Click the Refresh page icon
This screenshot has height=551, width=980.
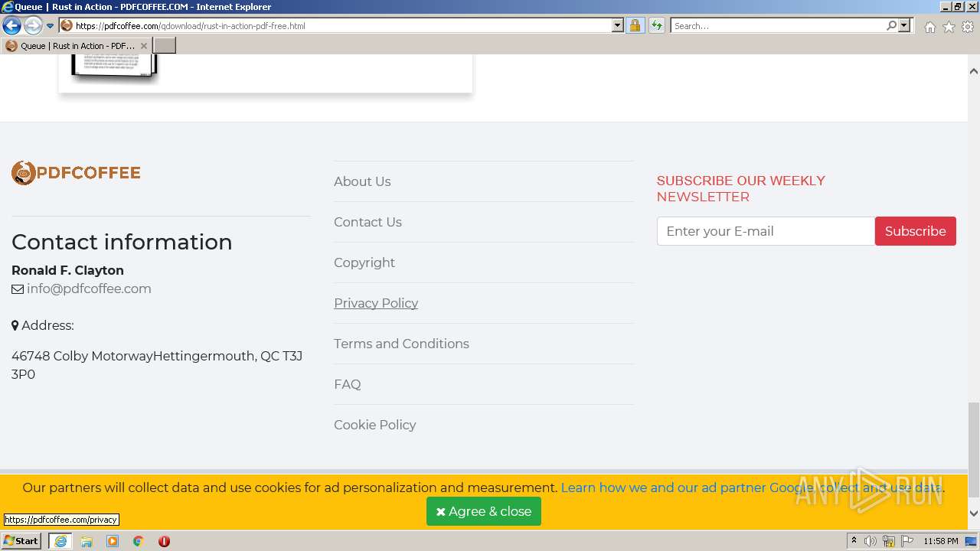click(x=657, y=25)
